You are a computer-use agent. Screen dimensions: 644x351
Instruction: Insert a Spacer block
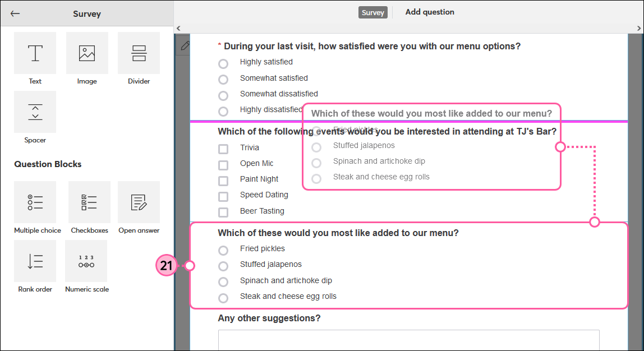[35, 112]
